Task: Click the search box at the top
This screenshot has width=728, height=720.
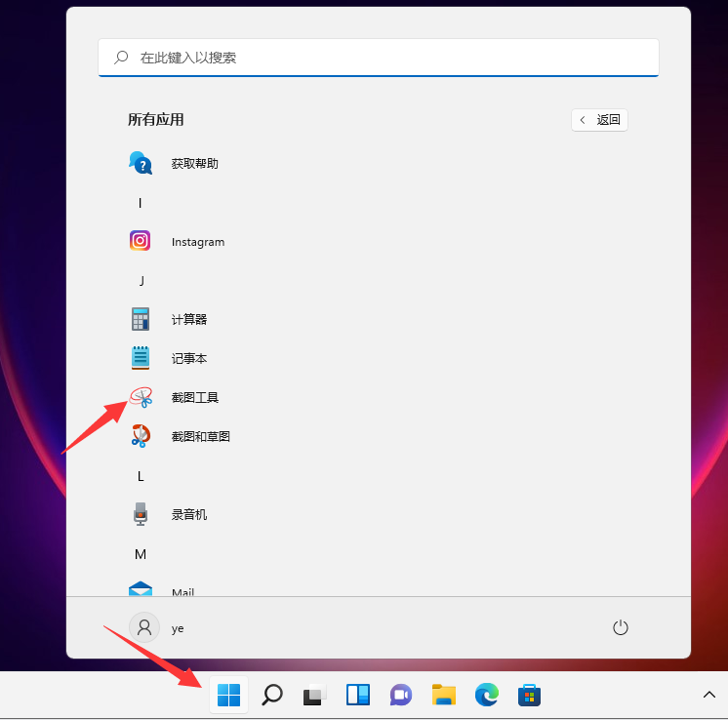Action: click(379, 58)
